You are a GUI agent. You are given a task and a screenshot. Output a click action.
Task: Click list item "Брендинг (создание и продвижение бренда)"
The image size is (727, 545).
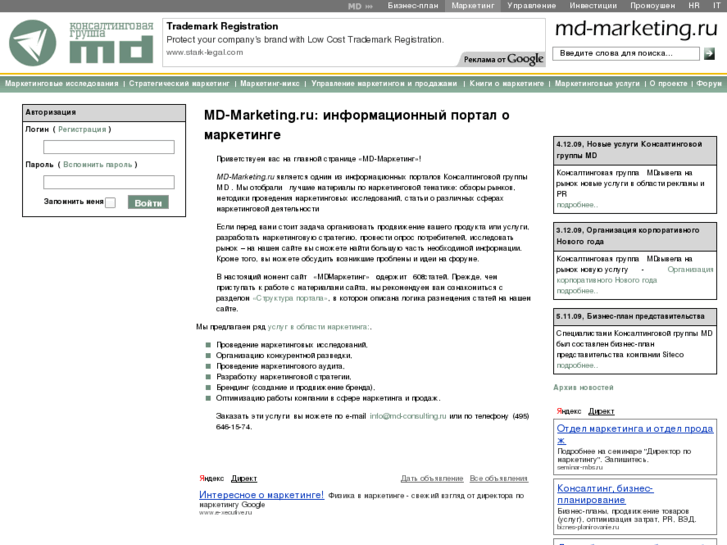[x=295, y=388]
